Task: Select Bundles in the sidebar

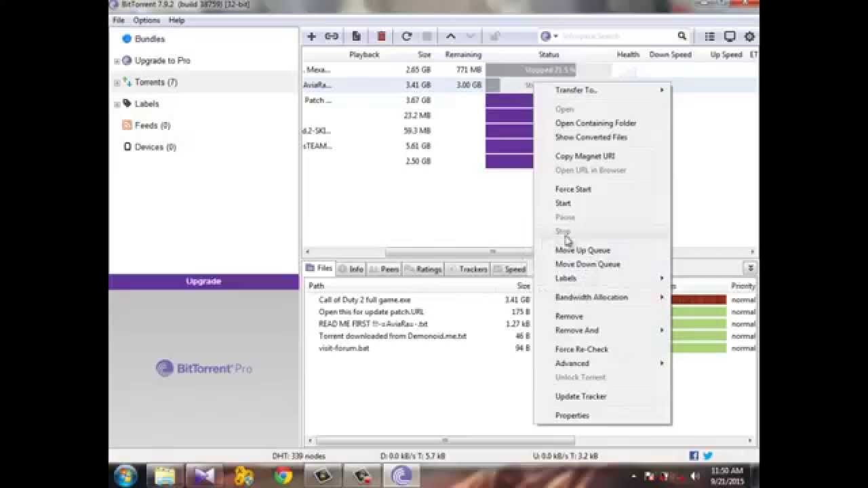Action: click(150, 39)
